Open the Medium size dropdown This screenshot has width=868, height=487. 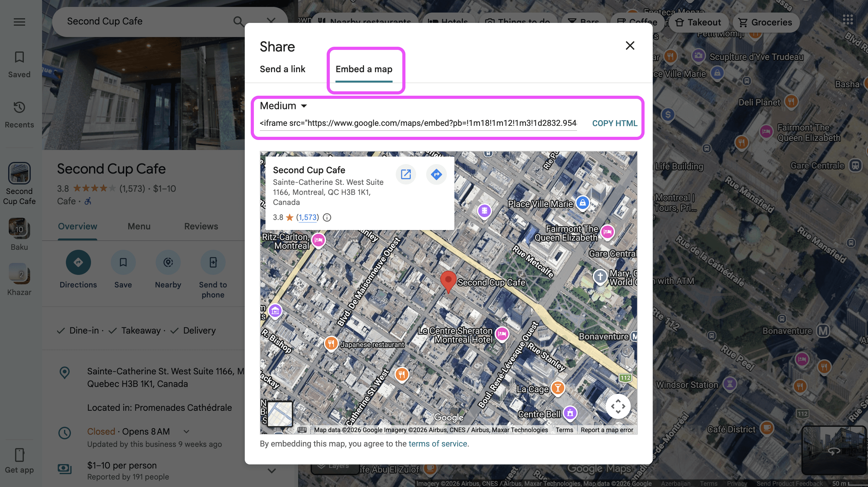point(283,106)
